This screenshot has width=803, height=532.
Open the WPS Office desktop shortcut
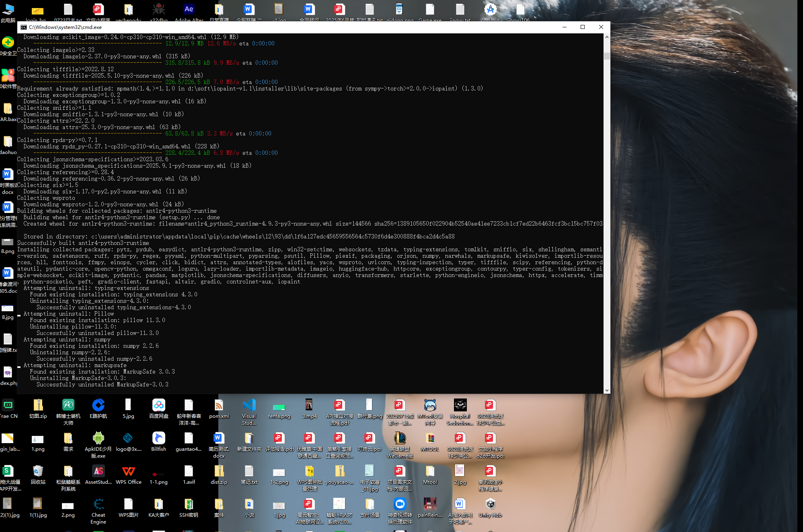tap(128, 471)
